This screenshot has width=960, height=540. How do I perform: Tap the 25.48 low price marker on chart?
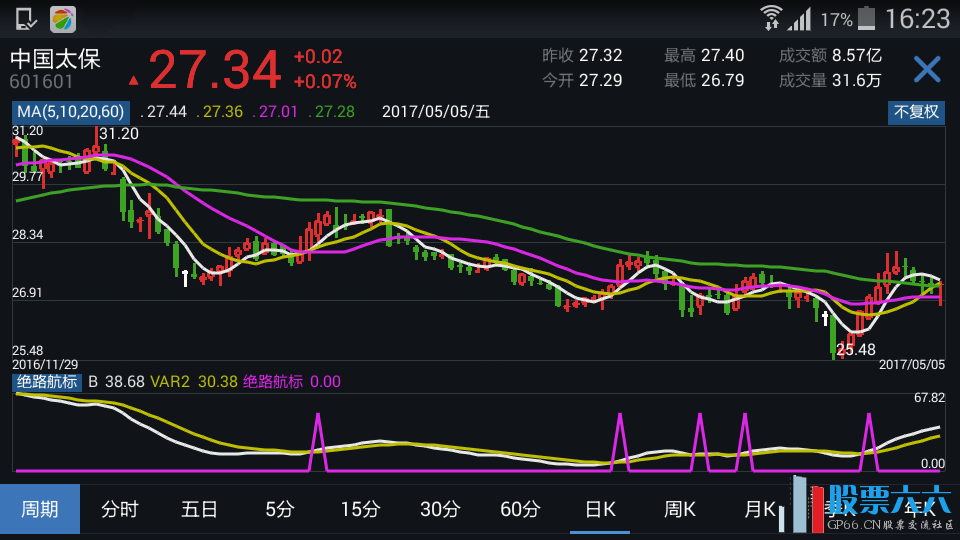tap(856, 350)
